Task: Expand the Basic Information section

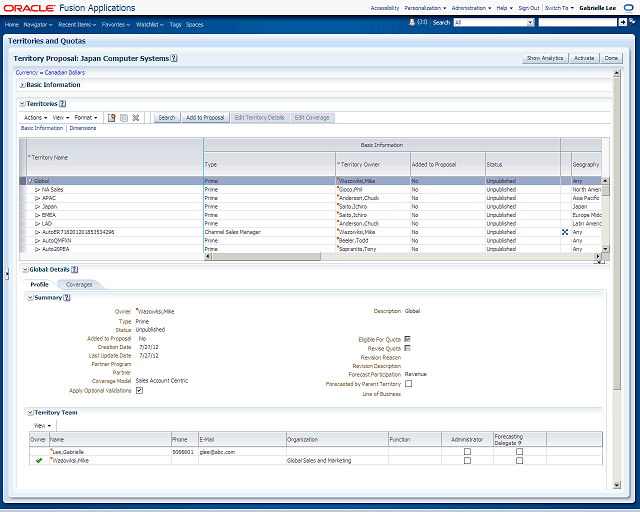Action: click(x=22, y=85)
